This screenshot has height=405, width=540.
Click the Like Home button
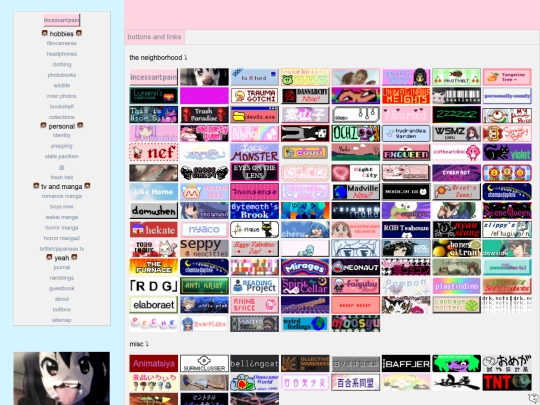(154, 192)
